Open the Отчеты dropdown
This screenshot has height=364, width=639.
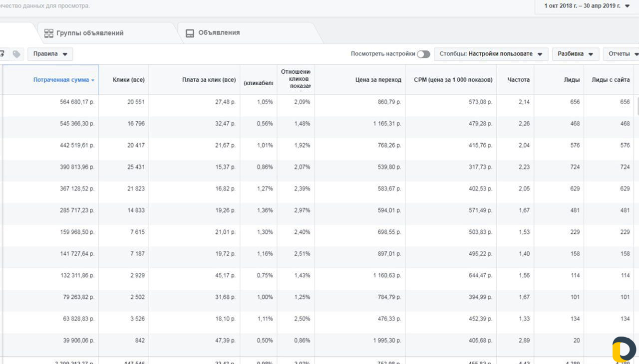point(622,54)
